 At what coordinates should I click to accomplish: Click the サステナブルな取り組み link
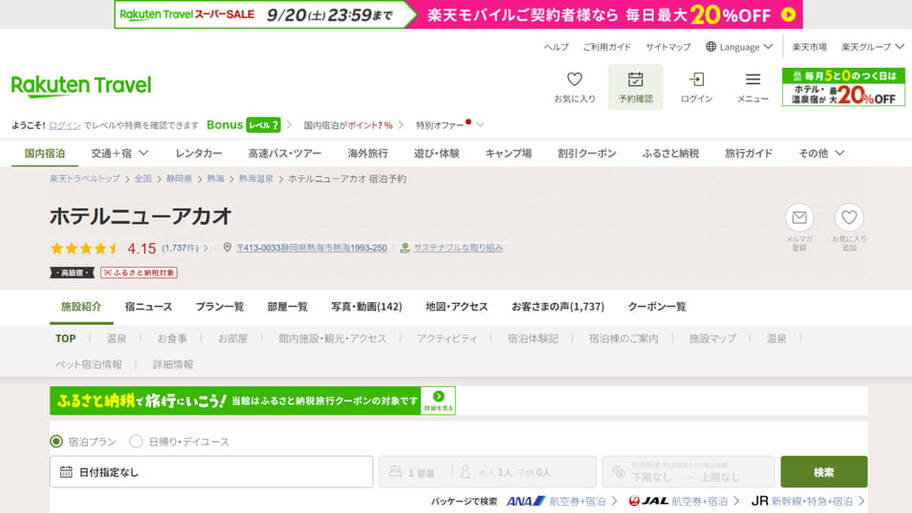(x=458, y=248)
